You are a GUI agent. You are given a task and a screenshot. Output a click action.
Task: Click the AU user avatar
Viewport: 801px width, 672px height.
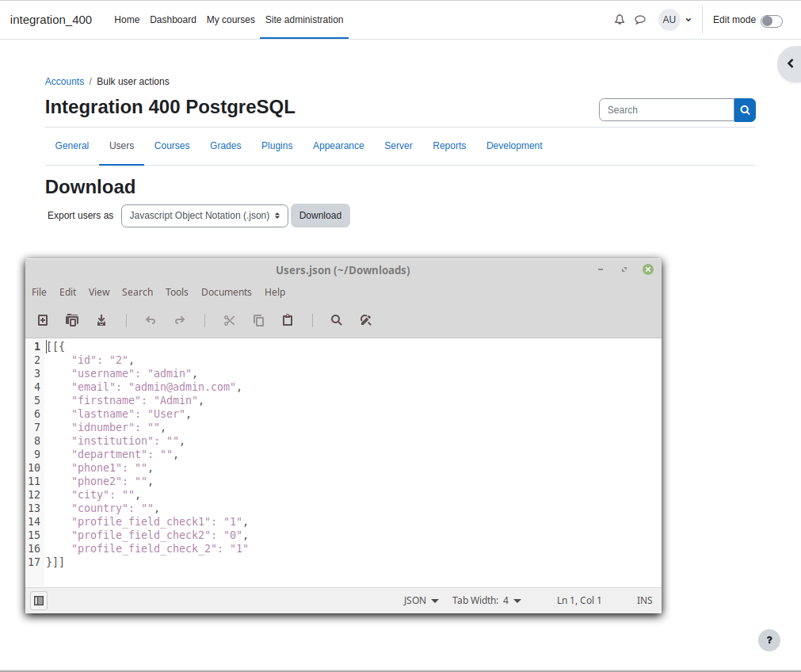click(x=669, y=20)
